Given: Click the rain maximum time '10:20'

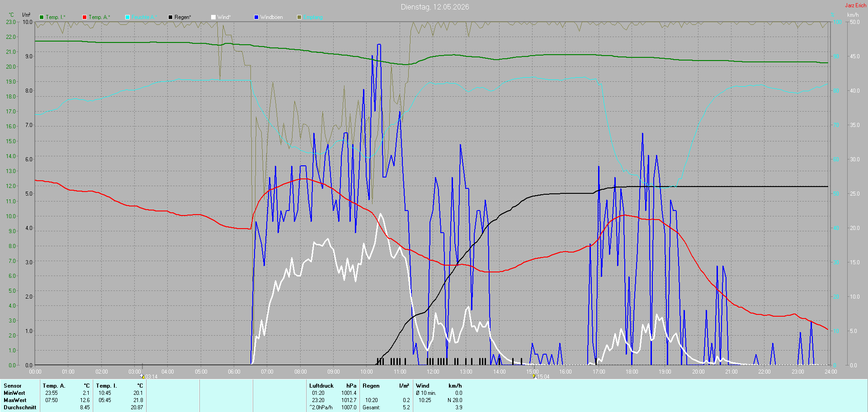Looking at the screenshot, I should pyautogui.click(x=372, y=400).
